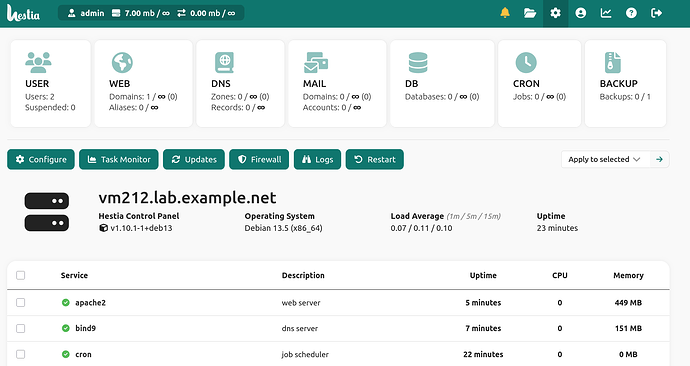Open the Firewall settings

(x=259, y=159)
